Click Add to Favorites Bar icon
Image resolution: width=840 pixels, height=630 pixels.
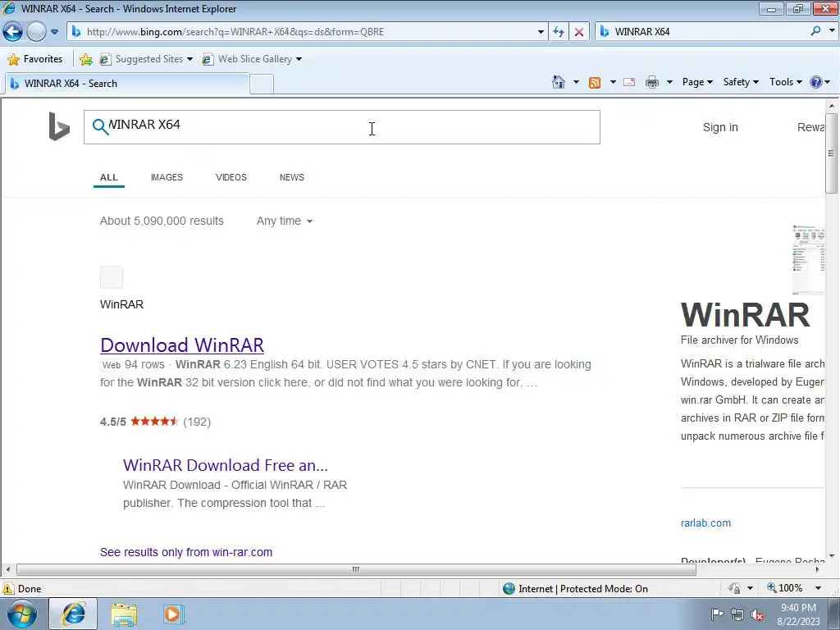(85, 59)
